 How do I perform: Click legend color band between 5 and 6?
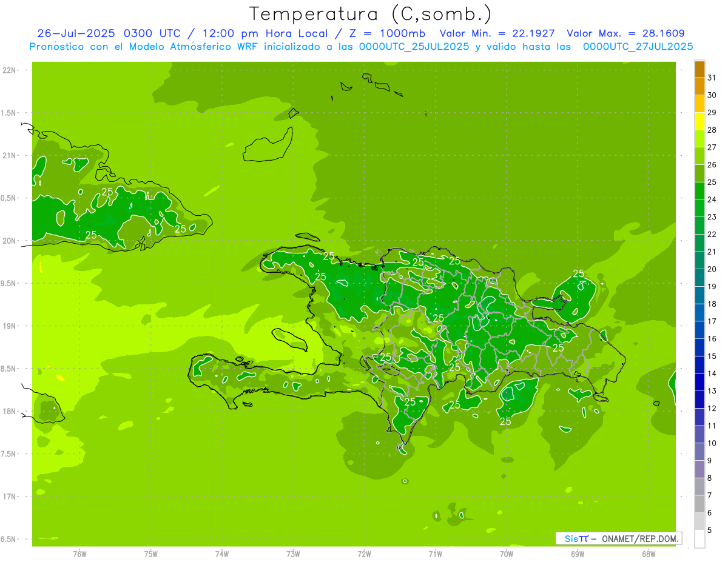(699, 521)
